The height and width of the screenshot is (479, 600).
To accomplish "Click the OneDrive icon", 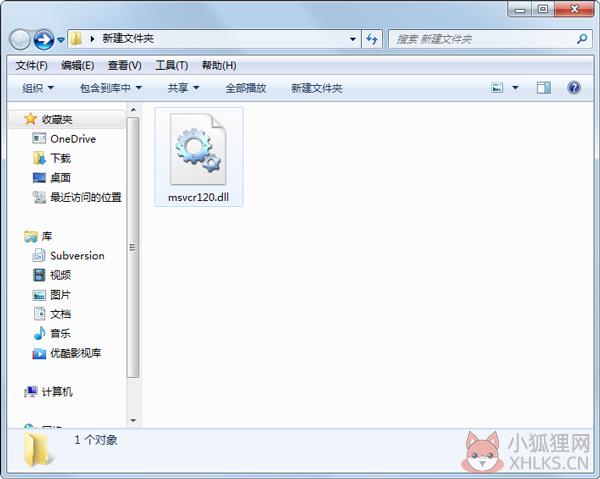I will pos(39,138).
